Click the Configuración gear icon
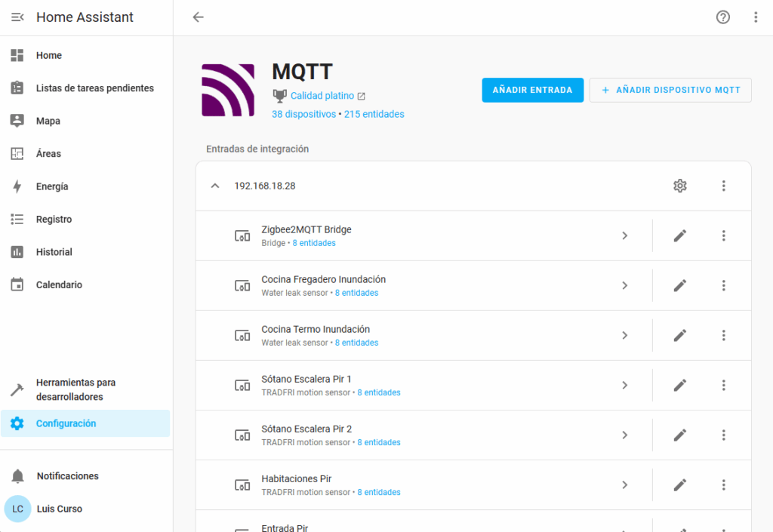The height and width of the screenshot is (532, 773). click(x=17, y=423)
